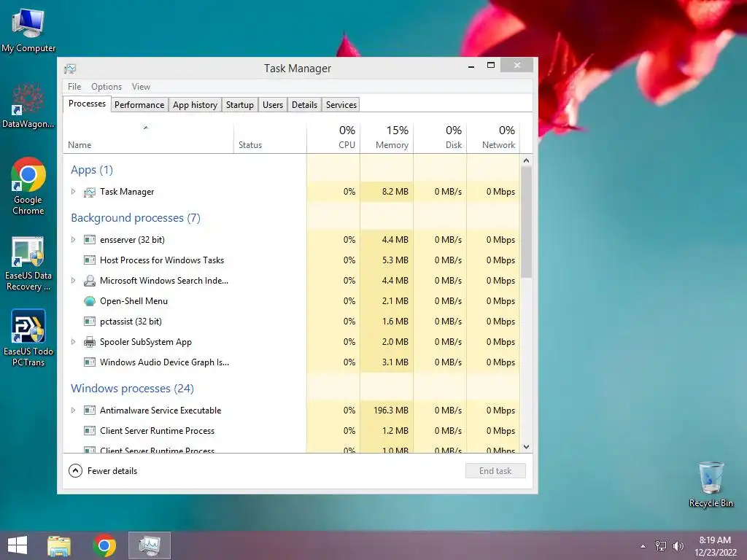Image resolution: width=747 pixels, height=560 pixels.
Task: Switch to the Details tab
Action: click(304, 105)
